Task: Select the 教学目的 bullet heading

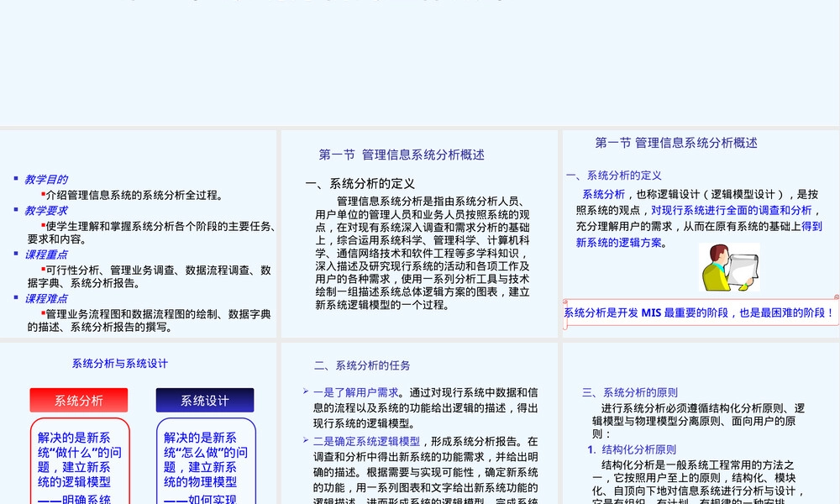Action: [46, 180]
